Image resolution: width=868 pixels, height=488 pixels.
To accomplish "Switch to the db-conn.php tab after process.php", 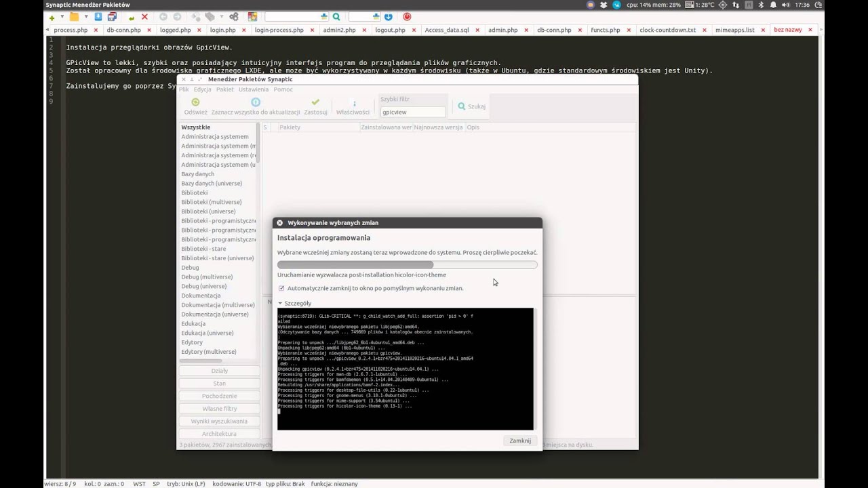I will tap(123, 30).
